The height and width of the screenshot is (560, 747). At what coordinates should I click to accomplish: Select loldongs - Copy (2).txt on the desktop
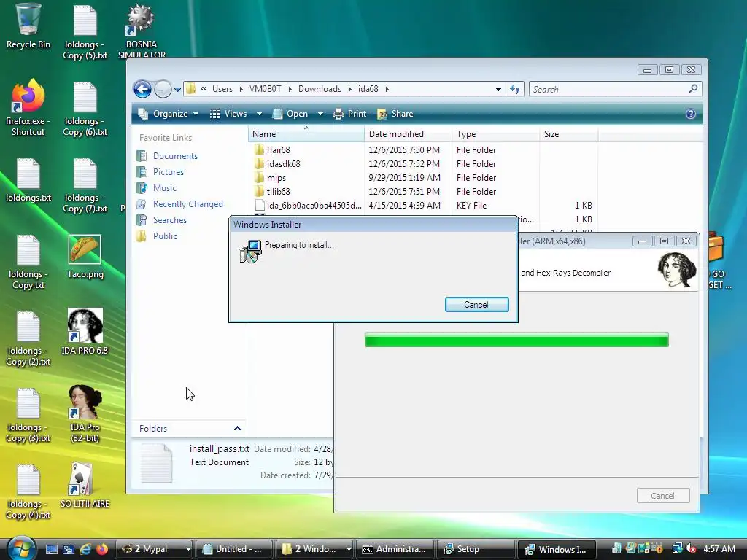[x=28, y=338]
